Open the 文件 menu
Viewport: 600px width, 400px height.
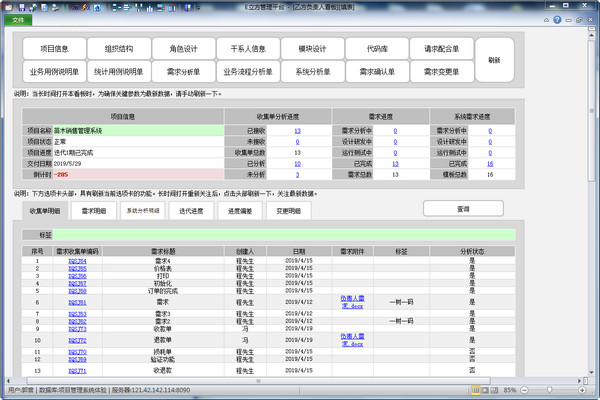pyautogui.click(x=18, y=19)
